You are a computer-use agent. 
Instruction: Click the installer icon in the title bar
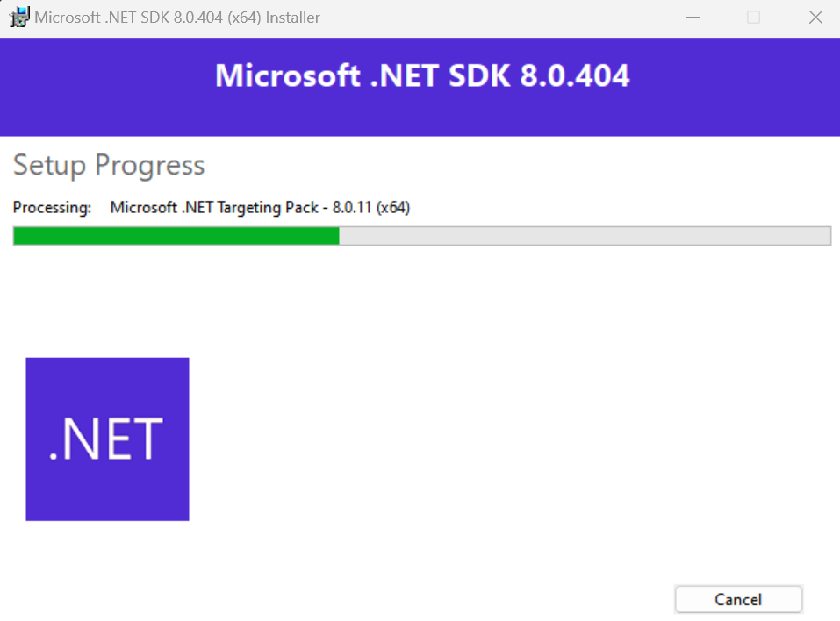(20, 18)
